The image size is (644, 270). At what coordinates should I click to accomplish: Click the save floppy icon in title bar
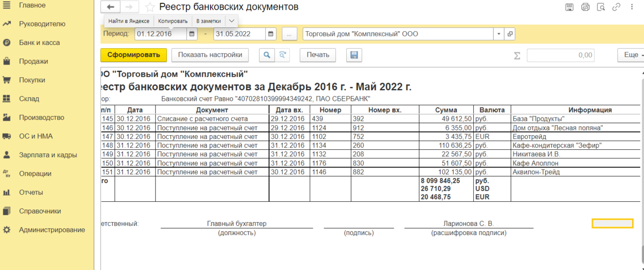pos(569,8)
